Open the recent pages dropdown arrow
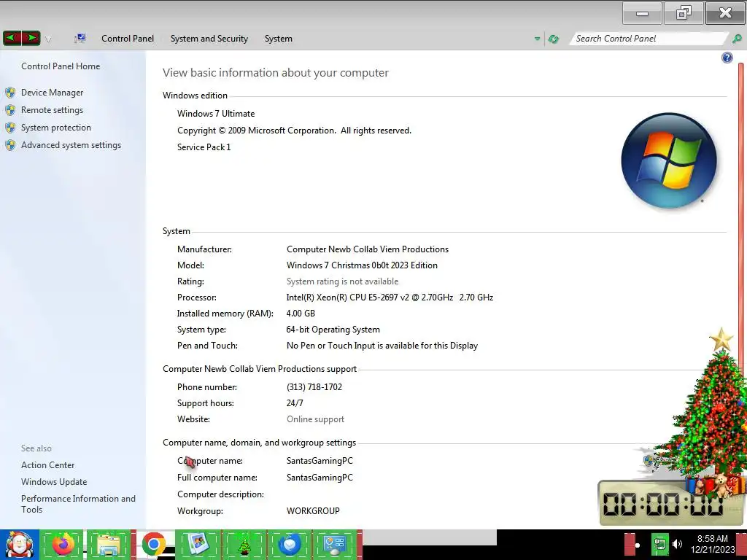 point(48,39)
